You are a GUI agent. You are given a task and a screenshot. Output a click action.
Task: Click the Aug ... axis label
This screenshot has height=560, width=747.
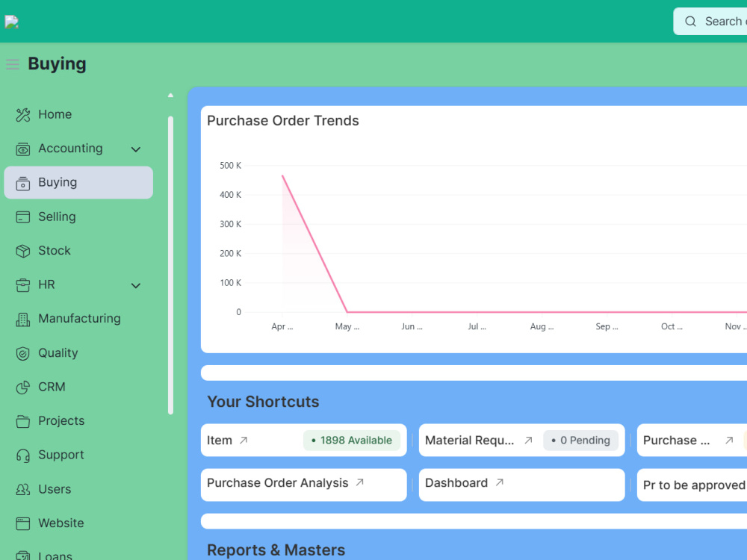[x=542, y=327]
